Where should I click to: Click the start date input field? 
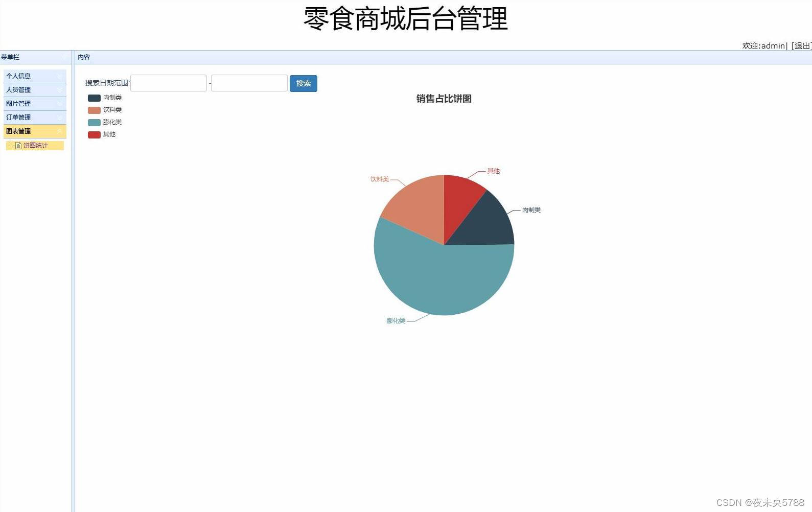[x=169, y=83]
